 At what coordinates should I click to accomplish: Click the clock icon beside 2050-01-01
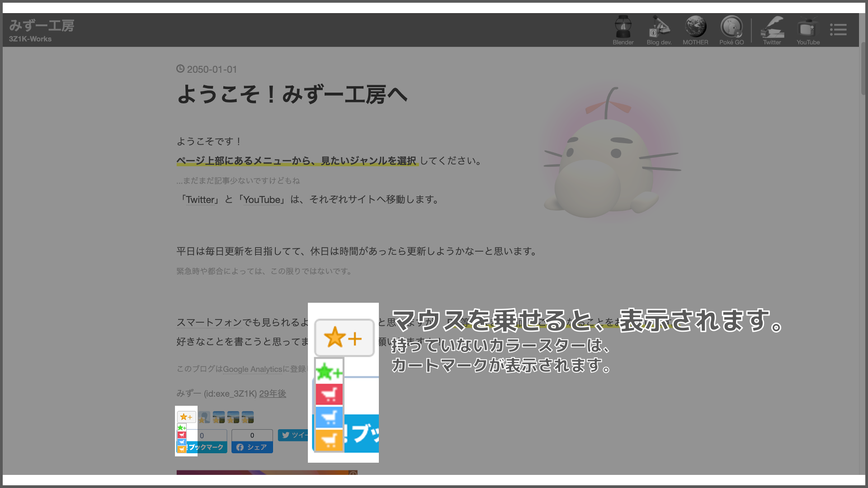pyautogui.click(x=180, y=69)
